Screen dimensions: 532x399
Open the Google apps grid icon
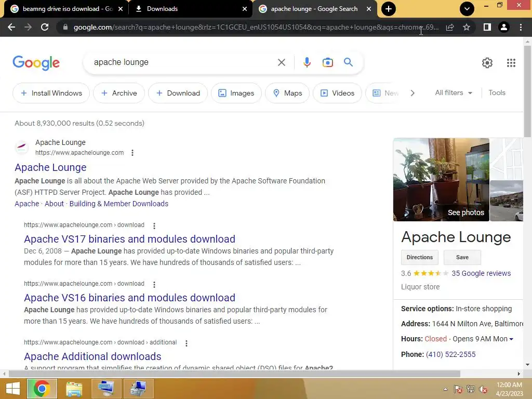[511, 63]
